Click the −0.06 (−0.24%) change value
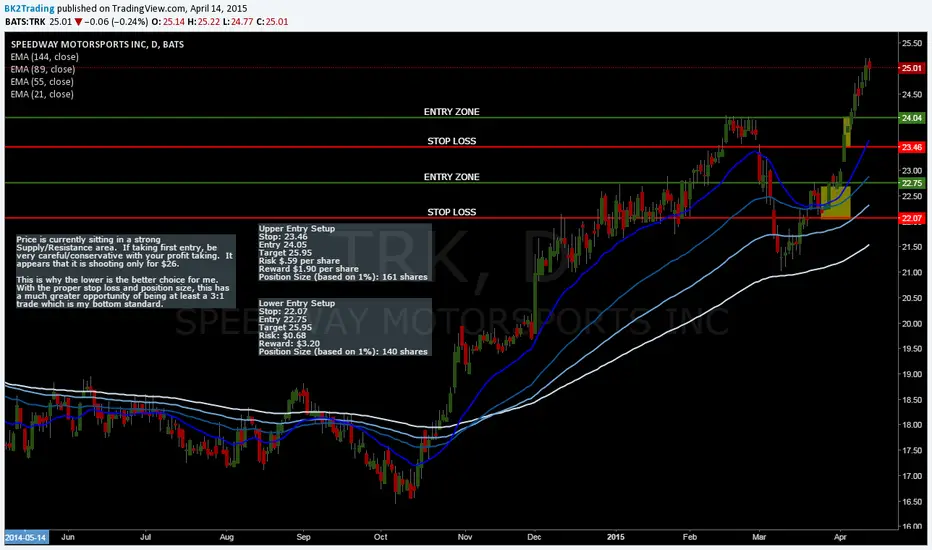The width and height of the screenshot is (932, 550). pos(116,21)
